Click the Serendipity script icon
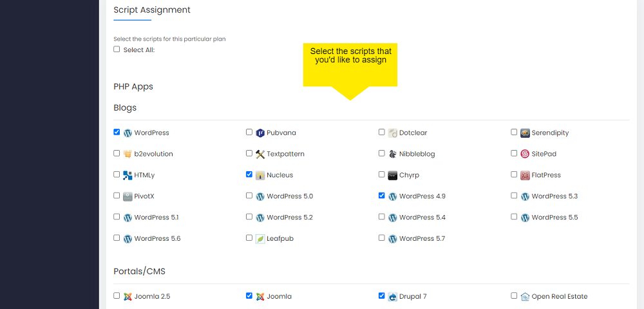This screenshot has width=644, height=309. [x=525, y=133]
